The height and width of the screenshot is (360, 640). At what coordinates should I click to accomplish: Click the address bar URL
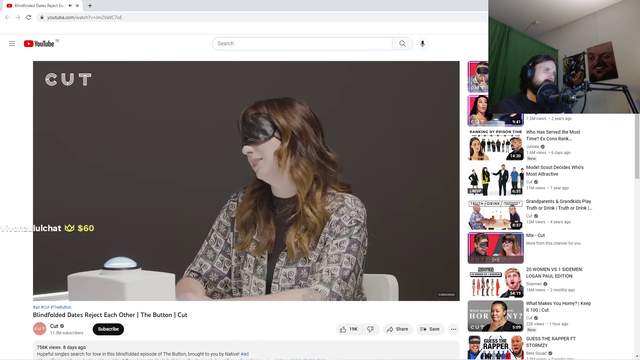(84, 17)
